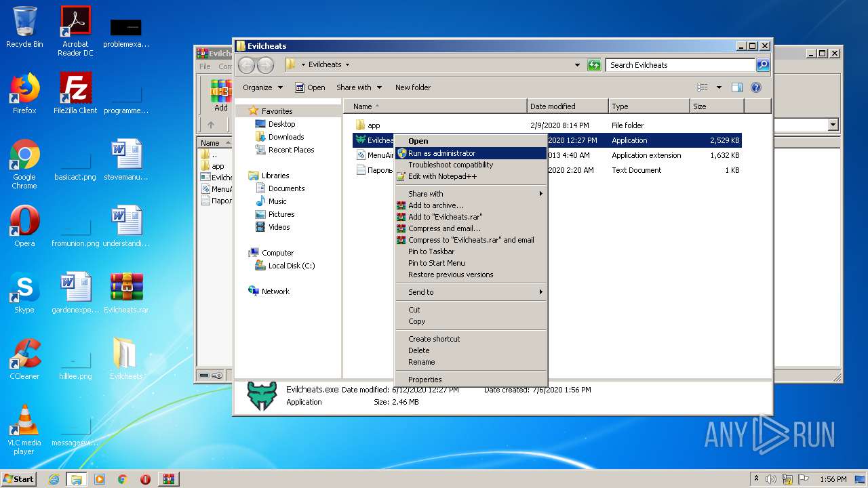Open Opera browser desktop shortcut
Image resolution: width=868 pixels, height=488 pixels.
coord(24,226)
